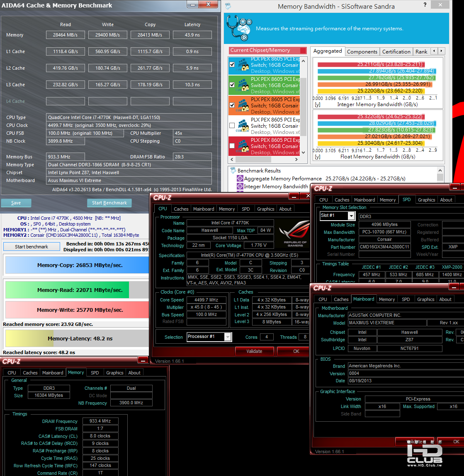Viewport: 464px width, 476px height.
Task: Click Integer Memory Bandwidth diamond icon
Action: coord(240,187)
